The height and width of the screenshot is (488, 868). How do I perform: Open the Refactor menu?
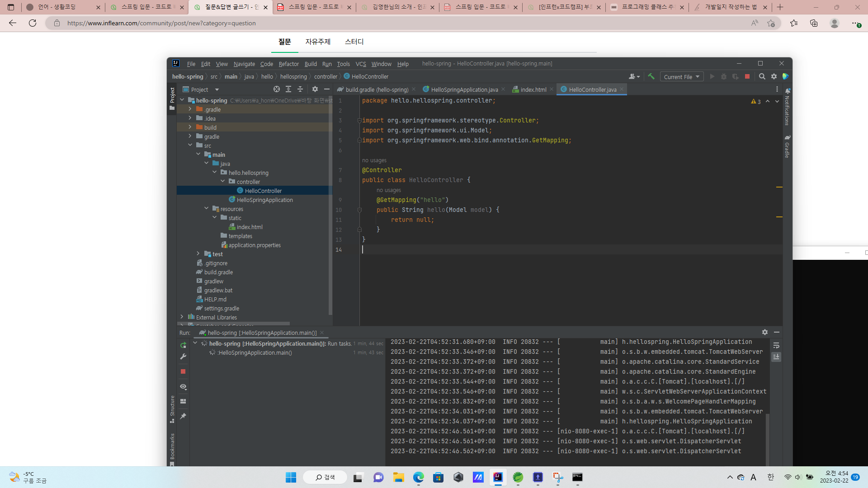288,64
